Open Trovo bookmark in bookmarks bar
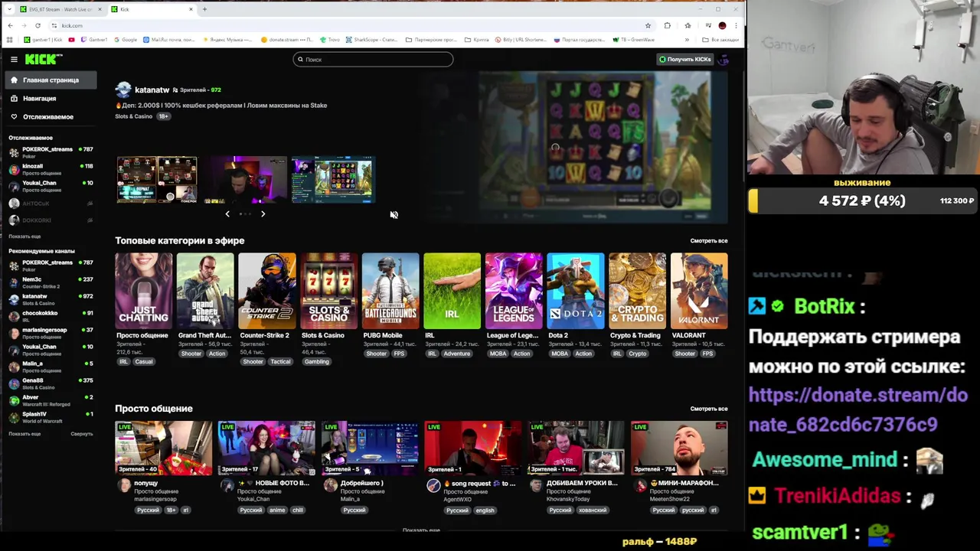980x551 pixels. pyautogui.click(x=330, y=40)
